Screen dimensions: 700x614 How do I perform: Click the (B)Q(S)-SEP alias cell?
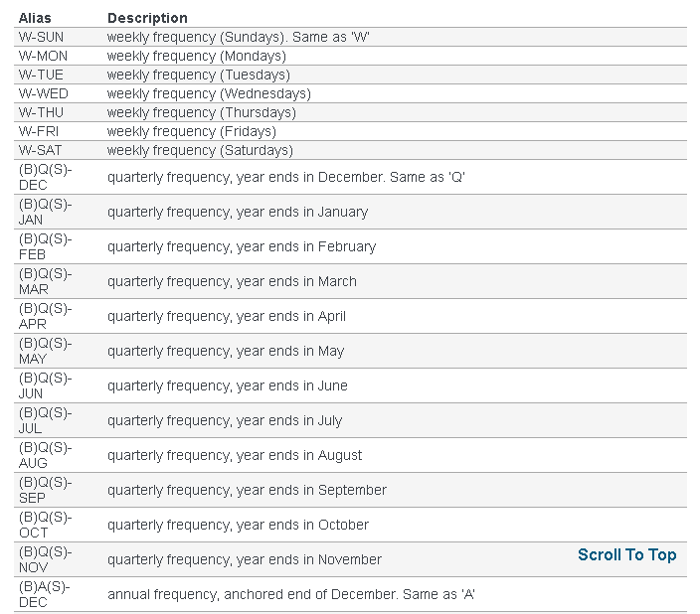pyautogui.click(x=46, y=490)
